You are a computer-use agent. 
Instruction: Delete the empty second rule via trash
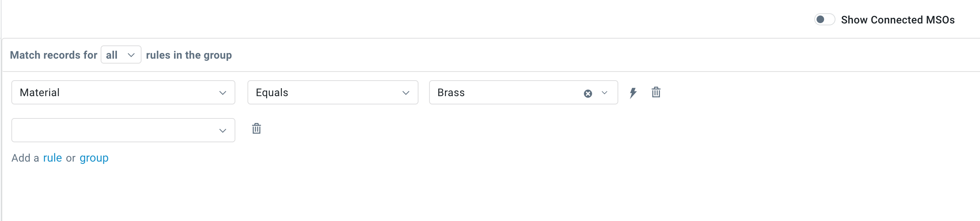[x=257, y=129]
